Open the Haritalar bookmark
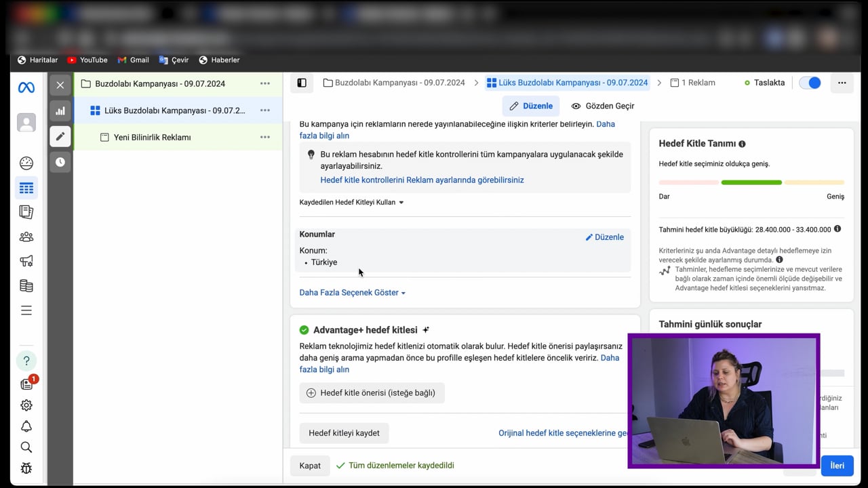The height and width of the screenshot is (488, 868). [37, 60]
